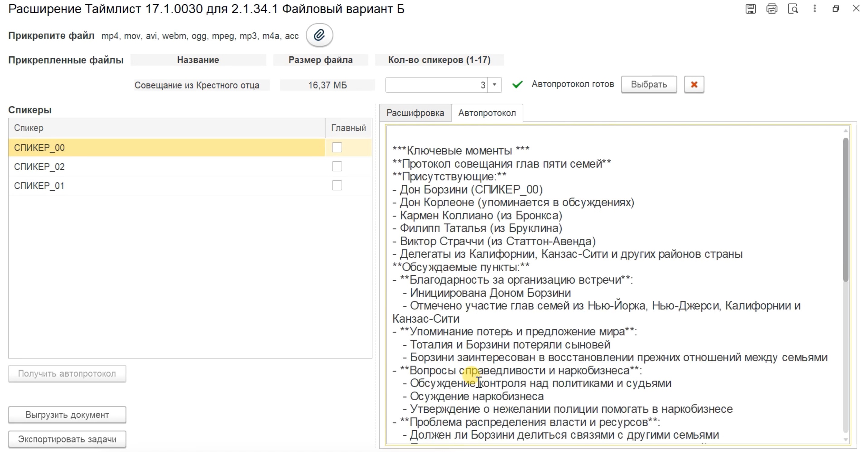Click the line Тоталия и Борзини потеряли сыновей
The image size is (868, 452).
[x=506, y=344]
